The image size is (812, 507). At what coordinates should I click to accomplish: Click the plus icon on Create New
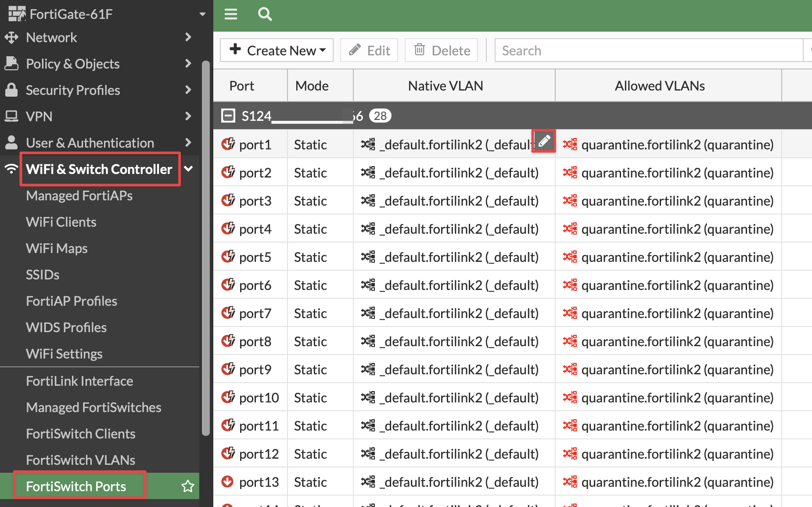[x=235, y=49]
